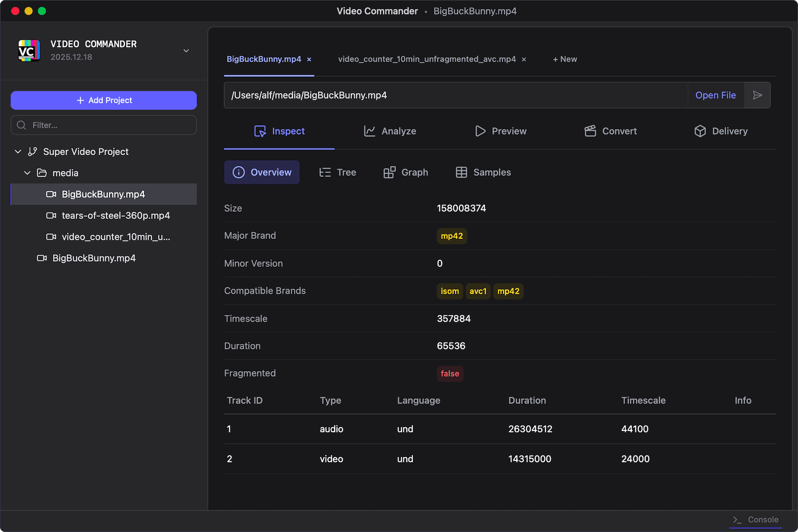Collapse the media folder
Viewport: 798px width, 532px height.
(x=27, y=173)
